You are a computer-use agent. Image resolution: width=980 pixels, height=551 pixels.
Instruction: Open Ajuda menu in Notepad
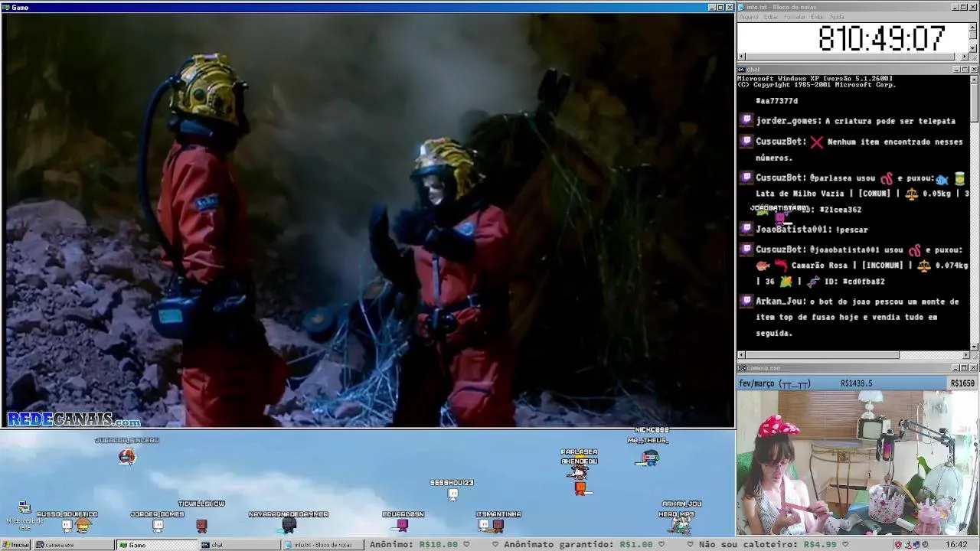(838, 17)
